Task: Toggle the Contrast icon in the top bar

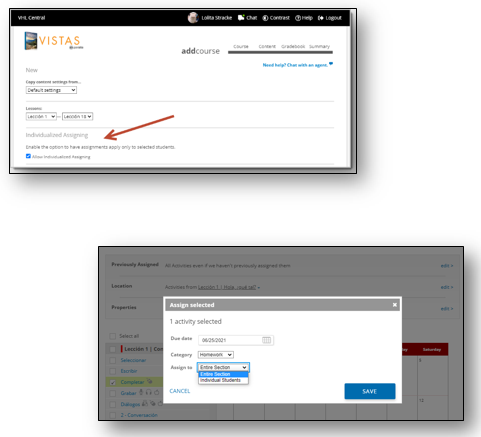Action: pos(265,18)
